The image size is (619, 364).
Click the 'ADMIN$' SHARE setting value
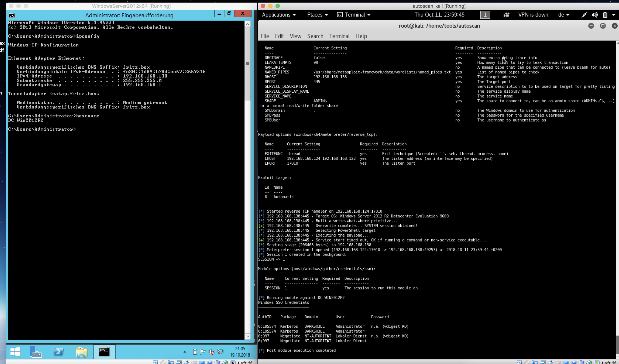[320, 101]
